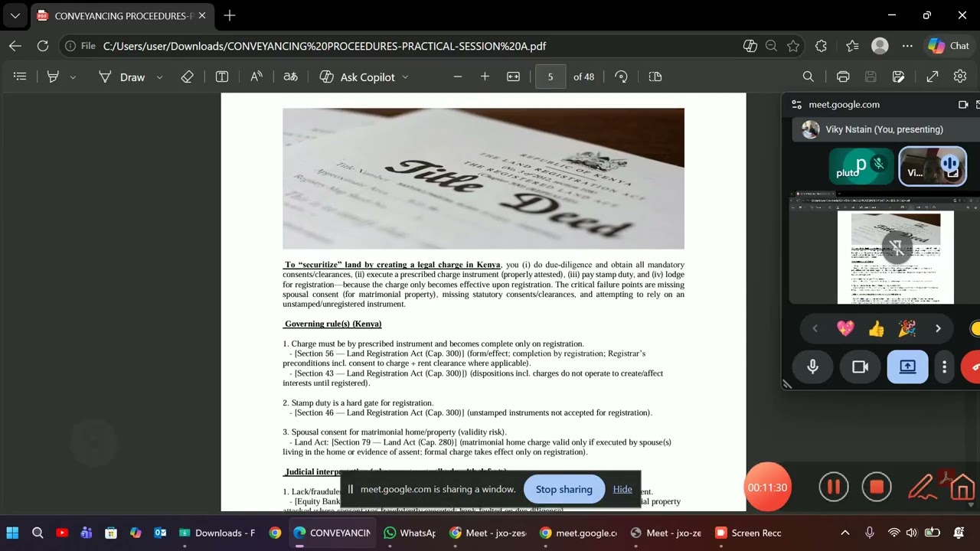The height and width of the screenshot is (551, 980).
Task: Select the Draw tool
Action: 122,77
